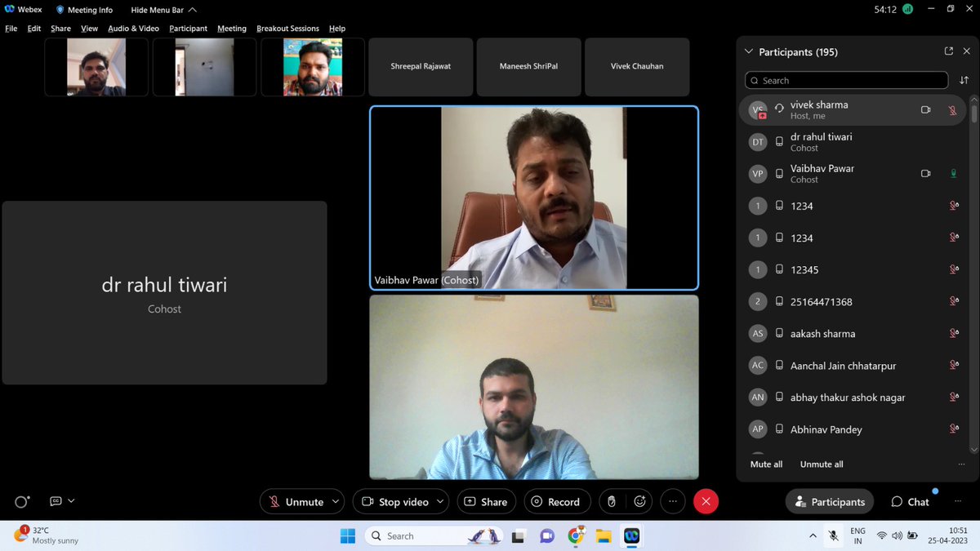The image size is (980, 551).
Task: Open panel more options beside Unmute all
Action: (x=960, y=464)
